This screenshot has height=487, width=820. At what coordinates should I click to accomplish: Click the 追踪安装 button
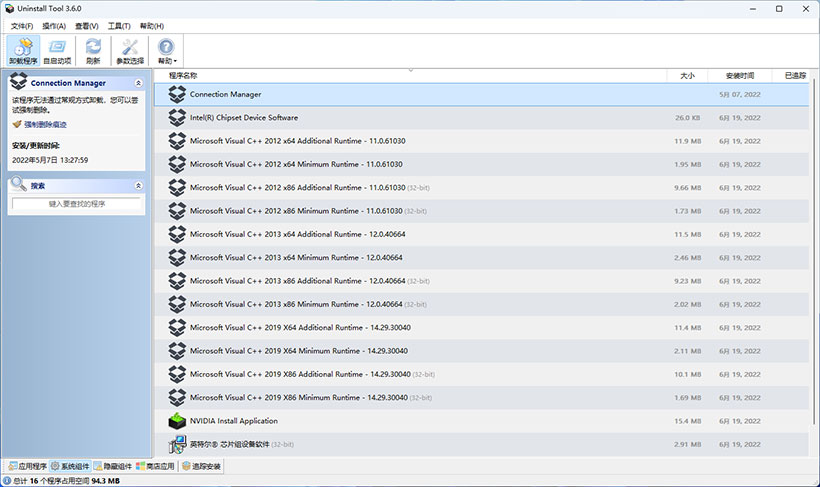point(202,466)
